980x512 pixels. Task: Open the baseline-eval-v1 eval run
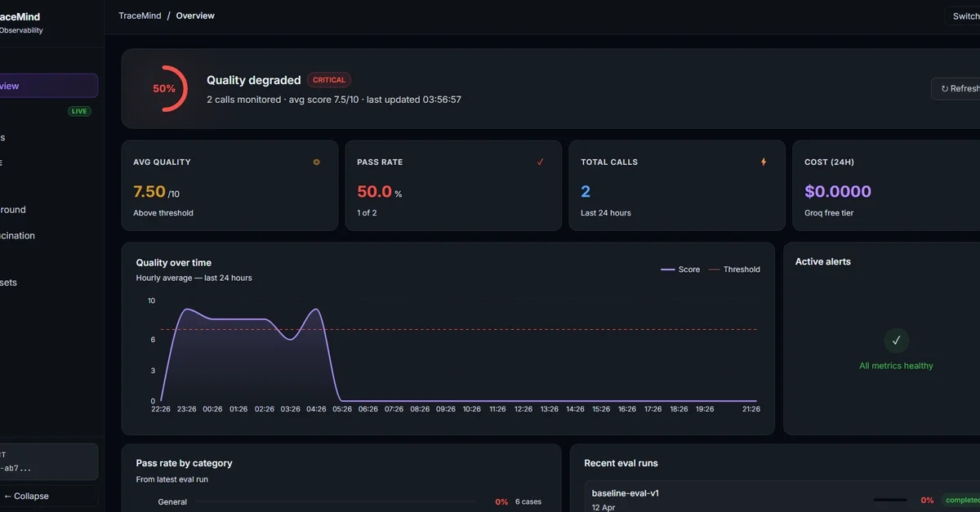point(626,493)
